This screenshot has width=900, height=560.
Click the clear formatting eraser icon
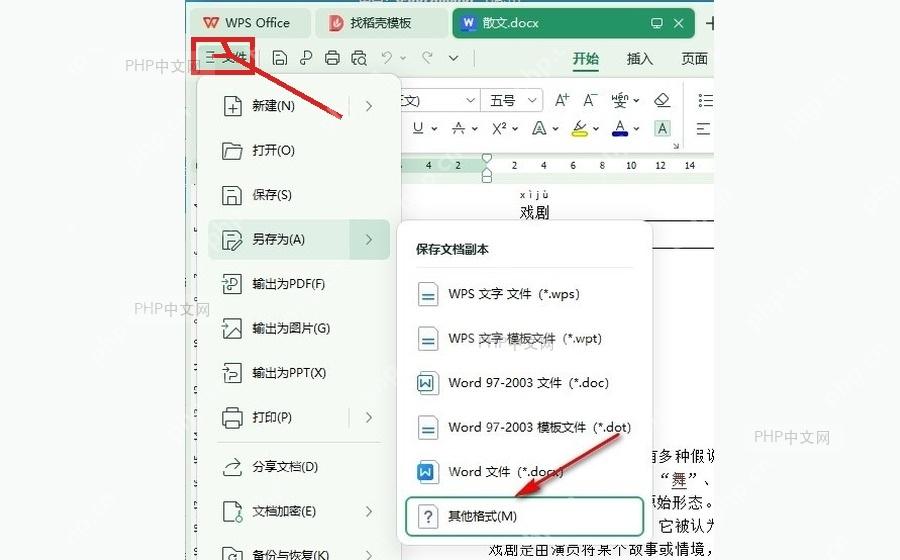[x=662, y=100]
